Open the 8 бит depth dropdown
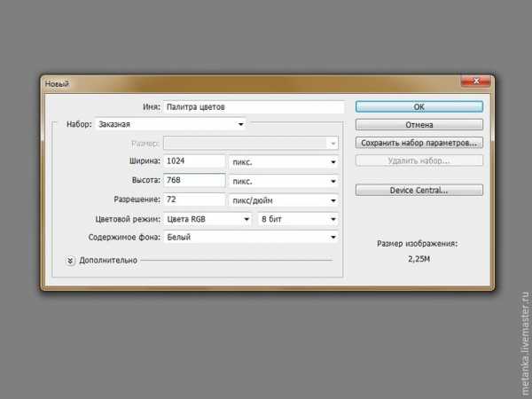Image resolution: width=532 pixels, height=399 pixels. click(x=298, y=219)
